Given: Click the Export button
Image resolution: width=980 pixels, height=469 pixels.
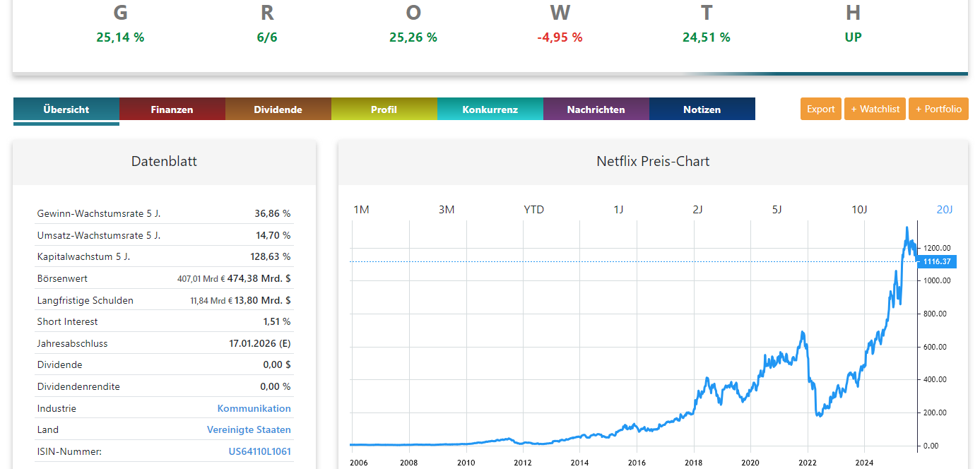Looking at the screenshot, I should click(820, 109).
